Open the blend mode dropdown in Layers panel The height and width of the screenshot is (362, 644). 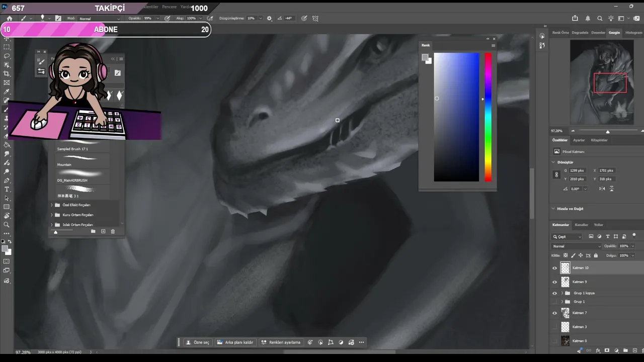[x=576, y=246]
